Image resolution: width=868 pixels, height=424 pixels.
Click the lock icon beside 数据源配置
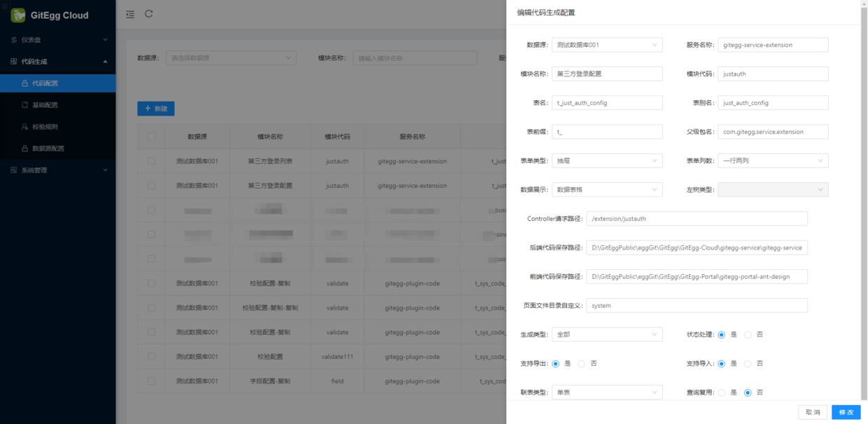point(25,149)
